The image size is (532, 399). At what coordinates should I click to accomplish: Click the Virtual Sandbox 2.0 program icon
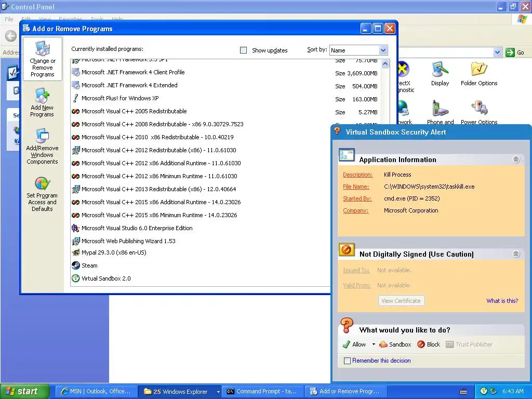click(x=76, y=278)
